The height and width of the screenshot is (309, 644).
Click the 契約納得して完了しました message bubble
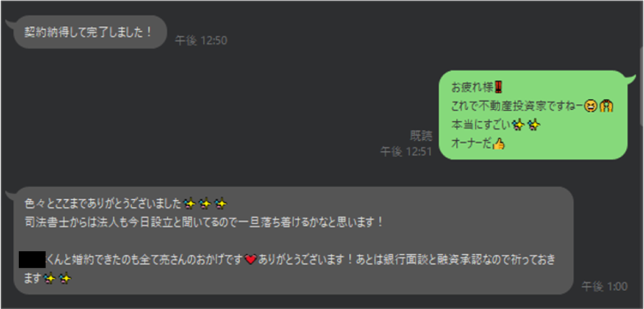(x=91, y=32)
